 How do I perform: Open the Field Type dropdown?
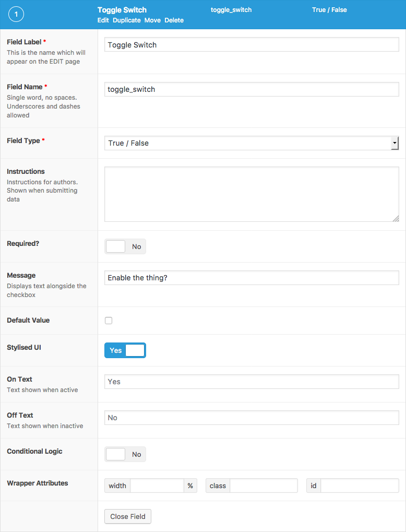[248, 143]
